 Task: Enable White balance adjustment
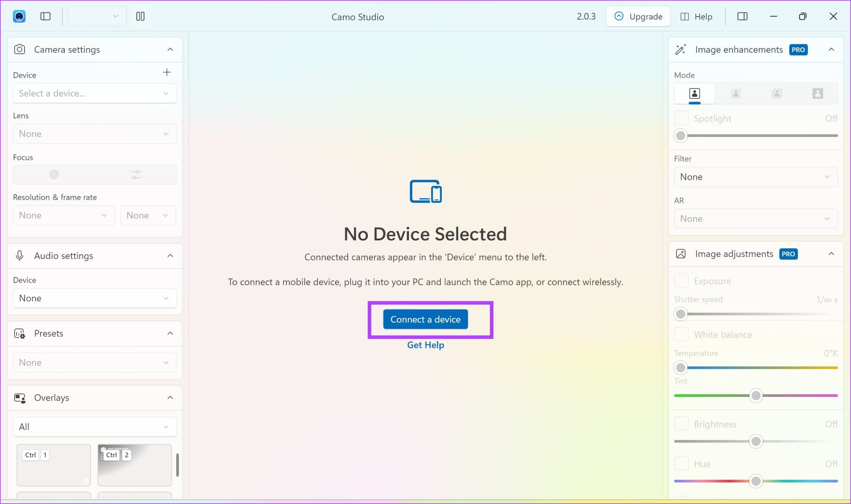pos(681,334)
